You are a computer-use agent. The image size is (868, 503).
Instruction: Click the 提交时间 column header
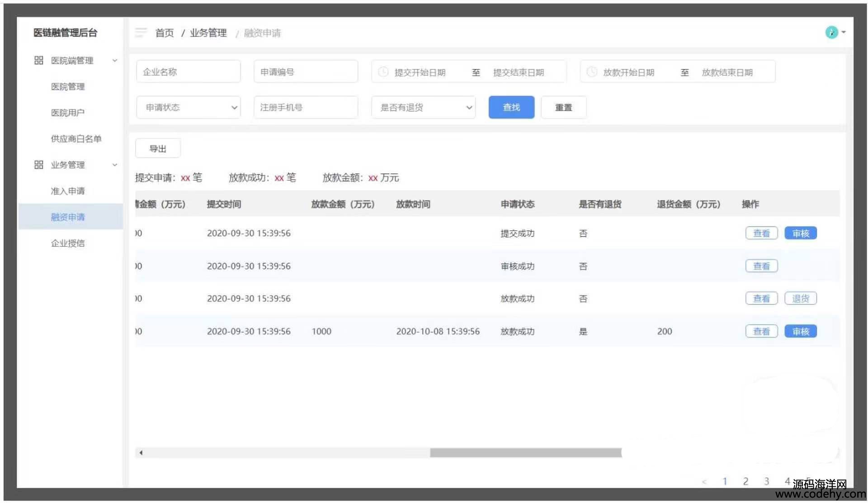pyautogui.click(x=224, y=204)
